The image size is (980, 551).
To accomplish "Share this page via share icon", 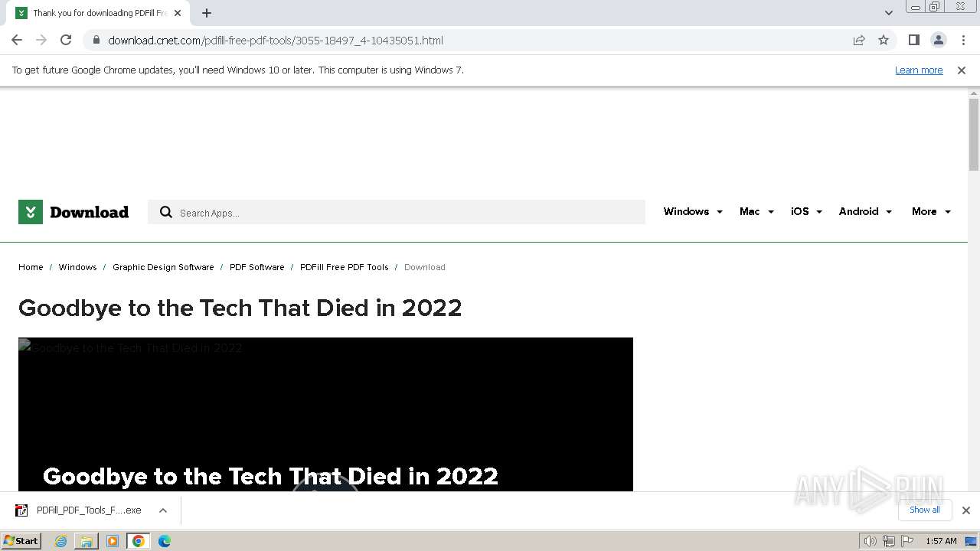I will (859, 40).
